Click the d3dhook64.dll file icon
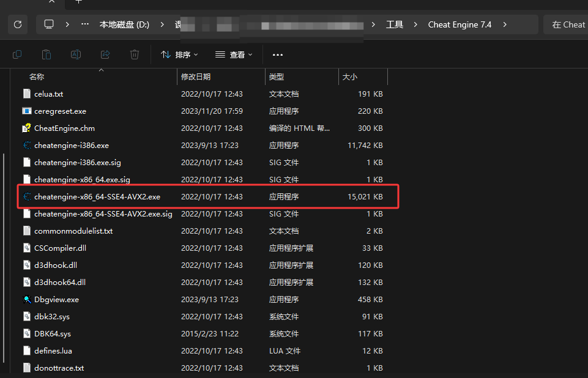 click(27, 282)
